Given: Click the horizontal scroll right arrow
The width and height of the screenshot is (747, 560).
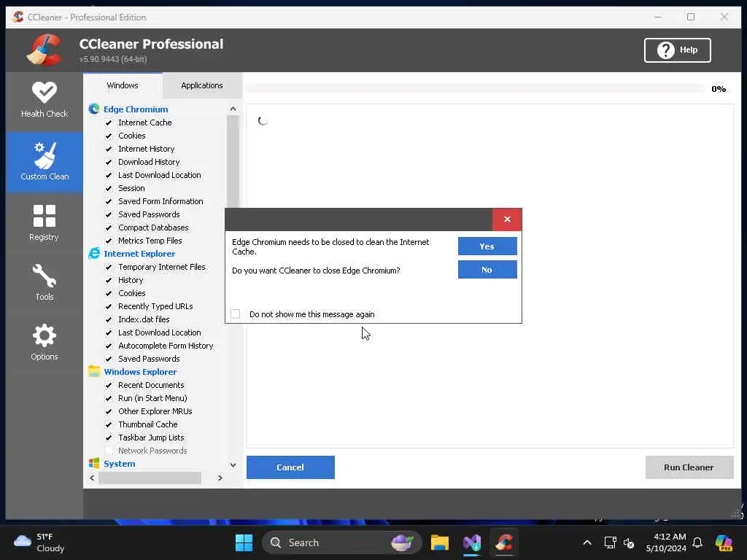Looking at the screenshot, I should (x=220, y=478).
